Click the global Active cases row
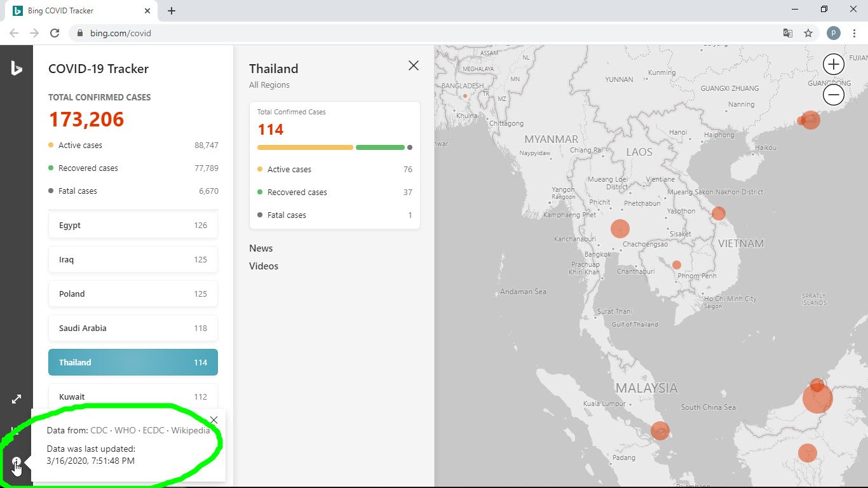868x488 pixels. (133, 146)
